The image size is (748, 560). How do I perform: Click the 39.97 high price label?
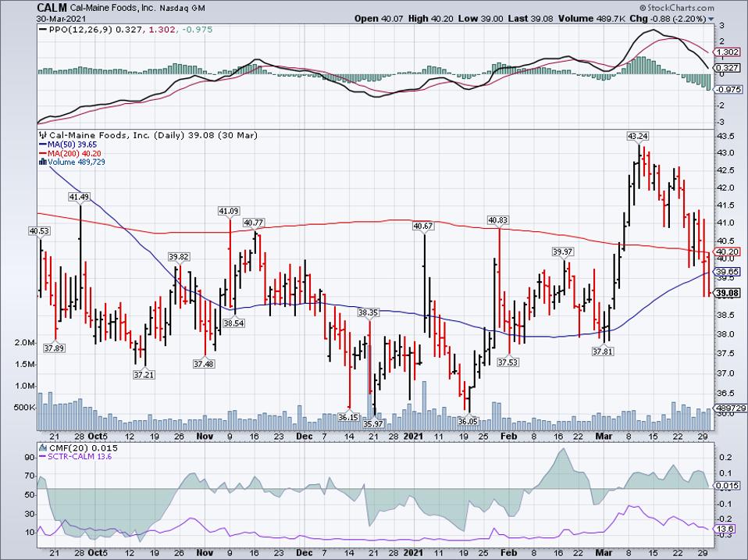coord(562,251)
